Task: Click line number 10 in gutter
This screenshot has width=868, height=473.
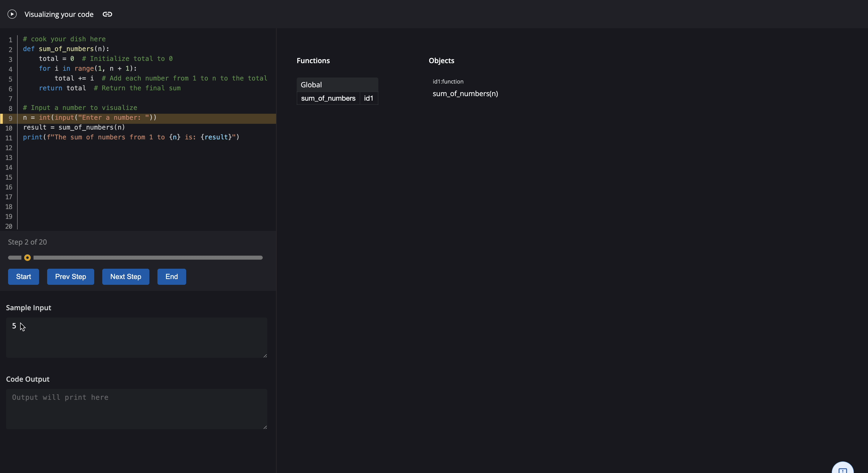Action: click(9, 128)
